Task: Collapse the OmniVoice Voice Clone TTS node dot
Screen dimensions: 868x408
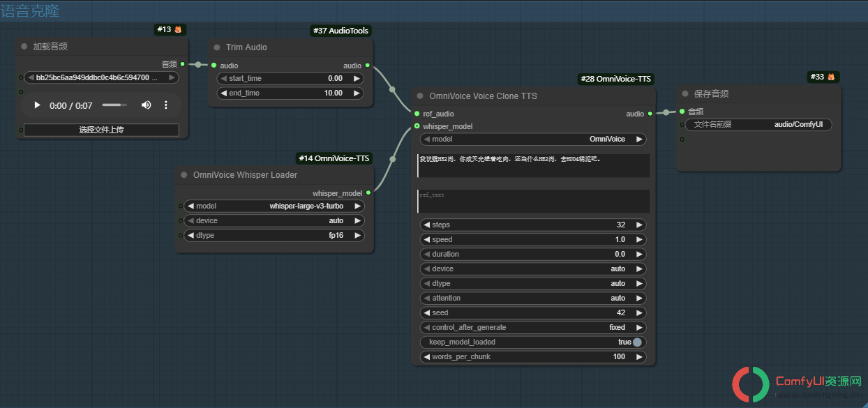Action: pos(420,96)
